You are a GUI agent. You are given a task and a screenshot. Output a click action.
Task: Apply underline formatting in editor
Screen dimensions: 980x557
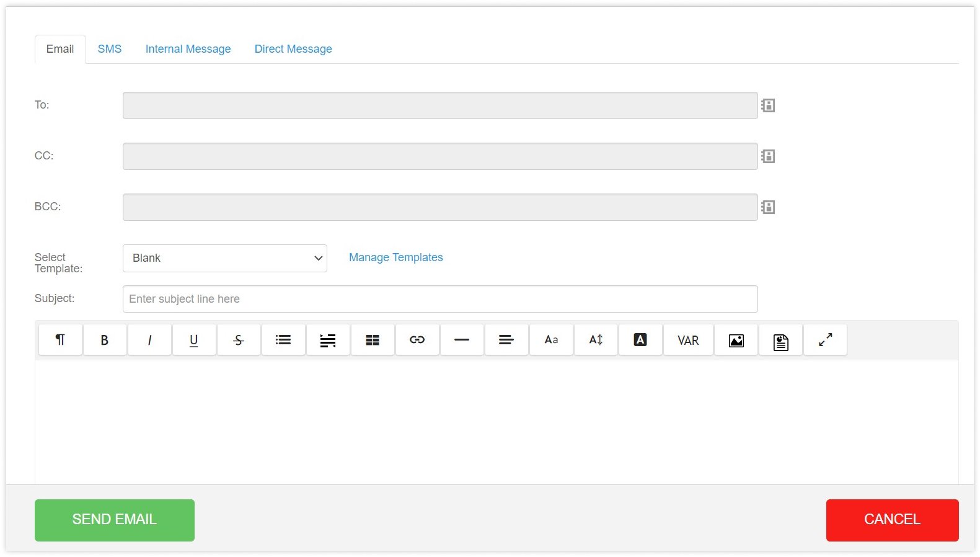194,340
